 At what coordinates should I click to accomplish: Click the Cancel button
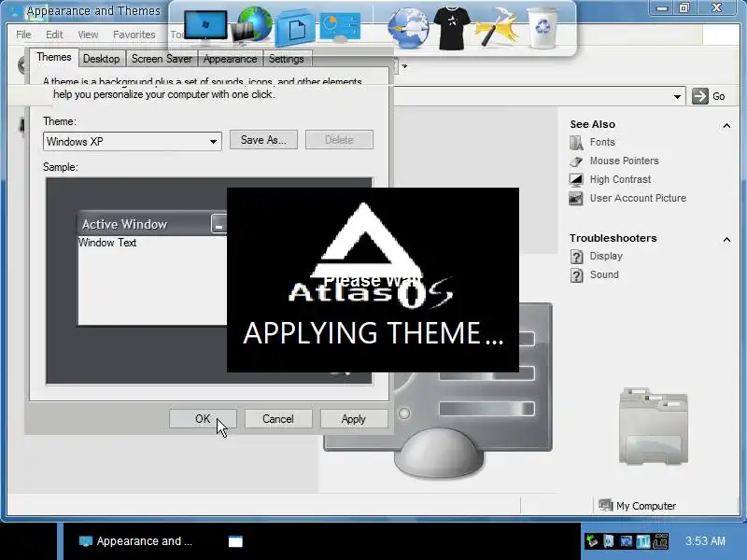278,418
